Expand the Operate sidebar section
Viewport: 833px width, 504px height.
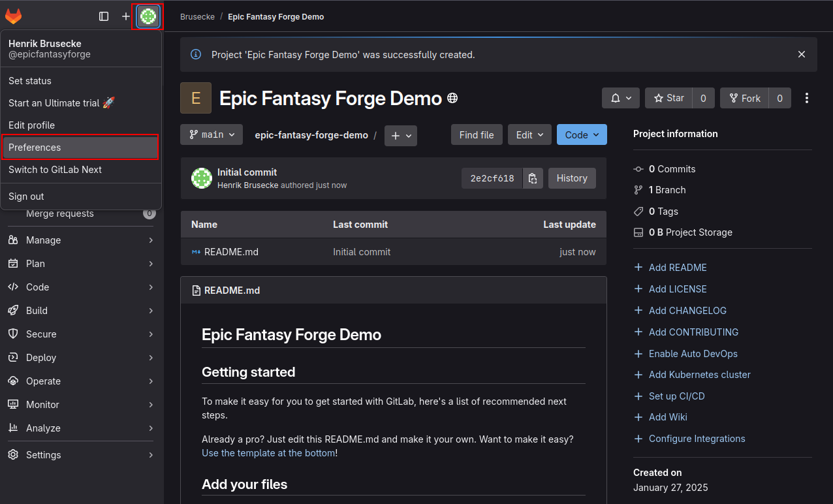click(82, 381)
